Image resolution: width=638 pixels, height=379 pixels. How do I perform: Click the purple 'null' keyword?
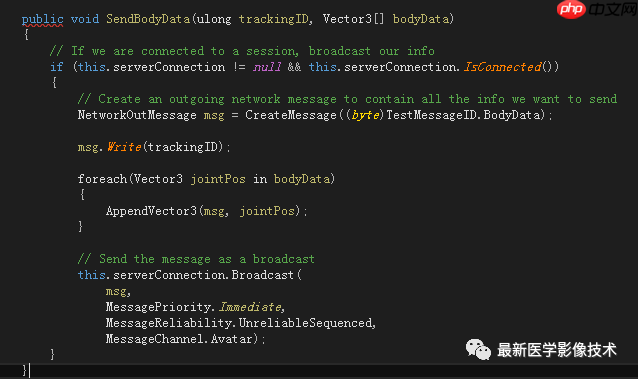pos(267,67)
